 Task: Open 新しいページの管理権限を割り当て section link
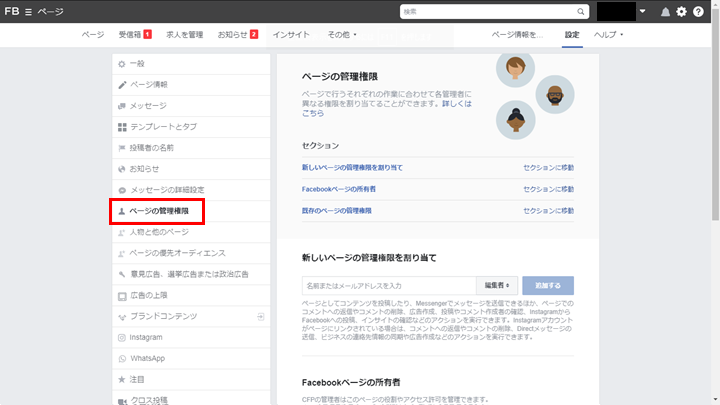click(x=352, y=168)
